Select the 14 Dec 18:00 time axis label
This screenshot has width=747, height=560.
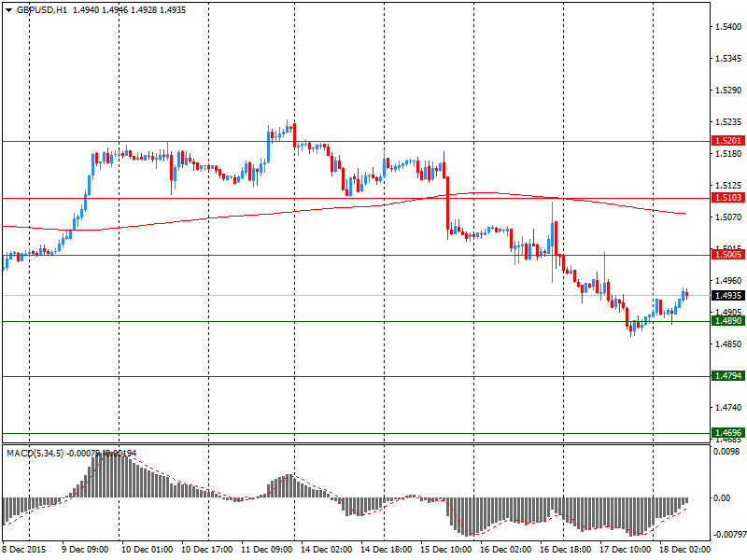[x=387, y=550]
